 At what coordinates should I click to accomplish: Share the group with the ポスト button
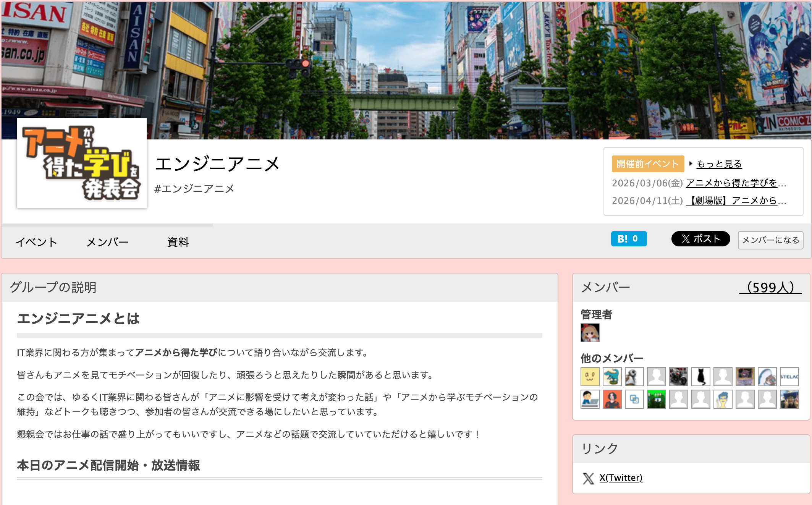pos(700,238)
